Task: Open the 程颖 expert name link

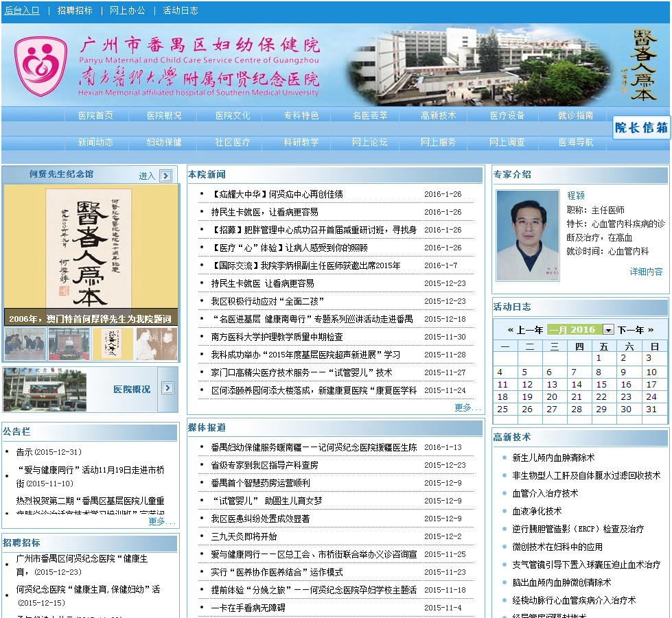Action: [x=576, y=195]
